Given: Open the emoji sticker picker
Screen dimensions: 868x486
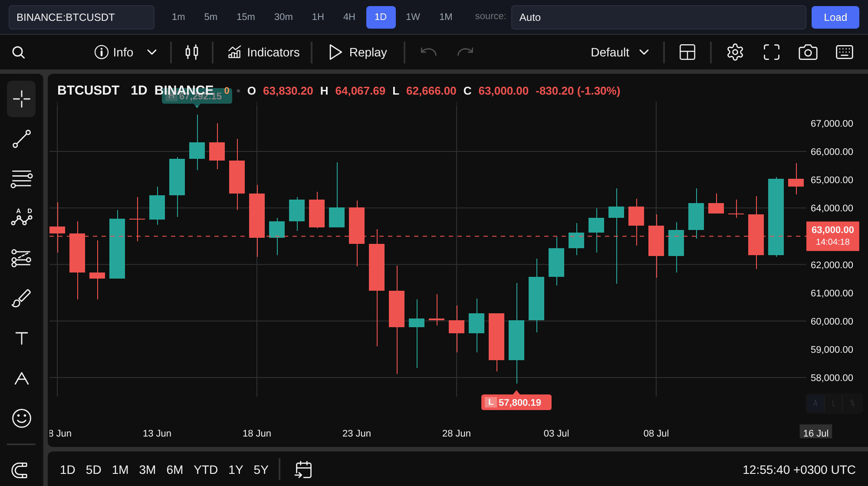Looking at the screenshot, I should [x=21, y=418].
